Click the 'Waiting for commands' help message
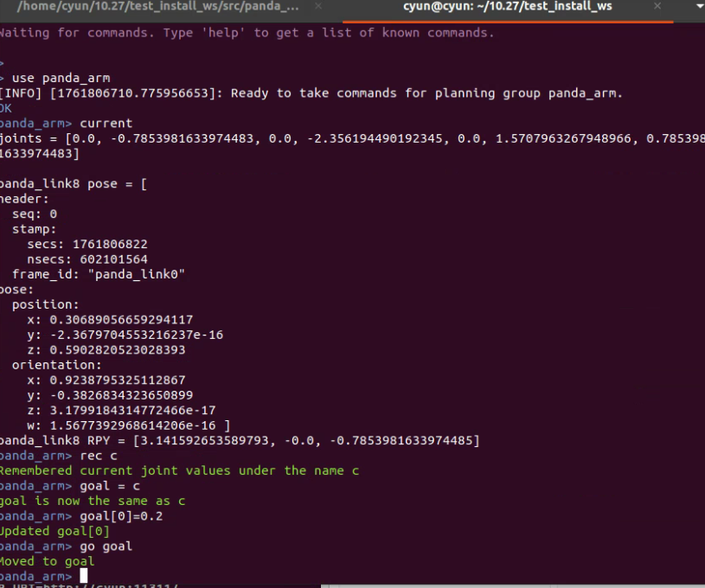This screenshot has height=588, width=705. pos(247,33)
